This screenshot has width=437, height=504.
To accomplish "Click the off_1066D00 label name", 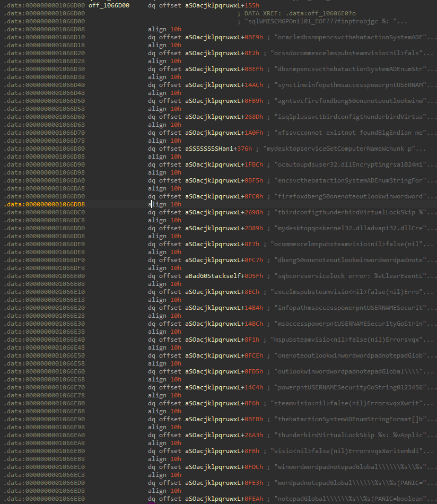I will 110,5.
